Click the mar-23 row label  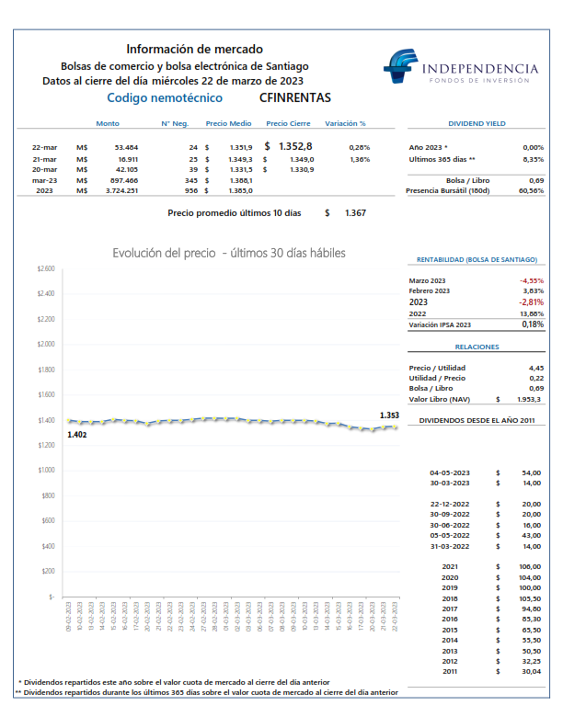click(44, 180)
